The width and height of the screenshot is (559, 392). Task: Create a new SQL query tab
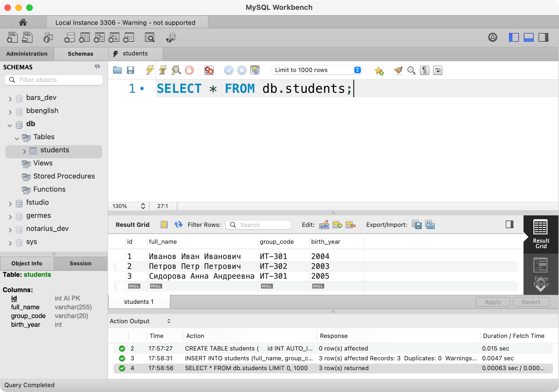(x=12, y=38)
